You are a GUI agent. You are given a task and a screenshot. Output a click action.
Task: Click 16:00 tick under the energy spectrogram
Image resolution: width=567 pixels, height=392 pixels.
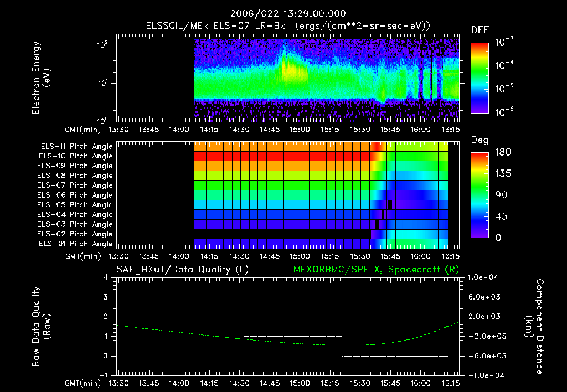pos(420,130)
